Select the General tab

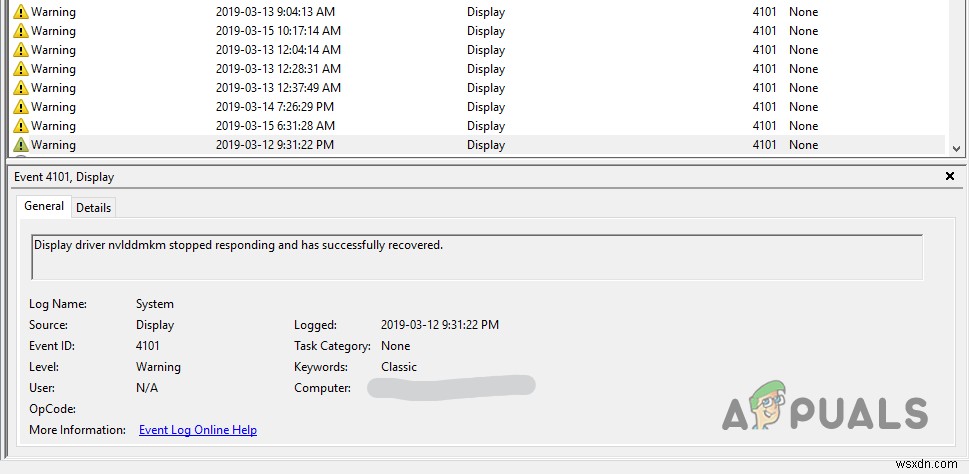[x=44, y=206]
